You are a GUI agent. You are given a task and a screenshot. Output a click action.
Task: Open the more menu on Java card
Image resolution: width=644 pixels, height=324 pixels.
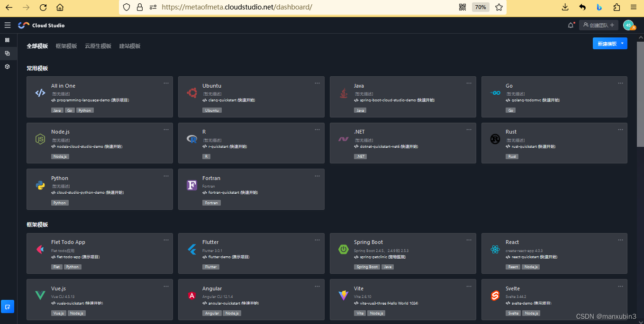pos(469,83)
